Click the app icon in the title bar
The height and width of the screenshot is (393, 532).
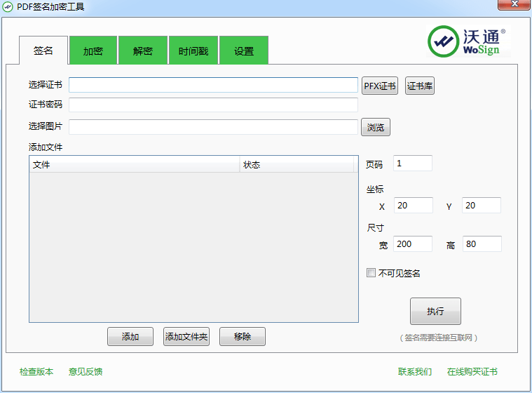click(x=8, y=7)
